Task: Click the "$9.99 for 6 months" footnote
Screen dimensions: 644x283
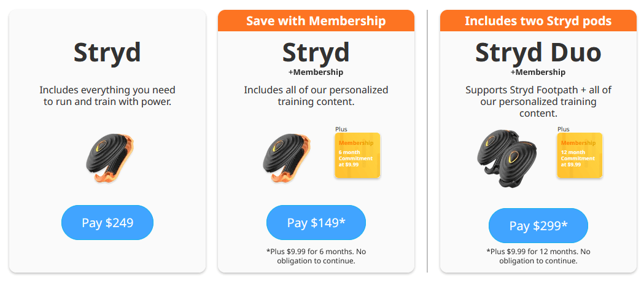Action: tap(316, 256)
